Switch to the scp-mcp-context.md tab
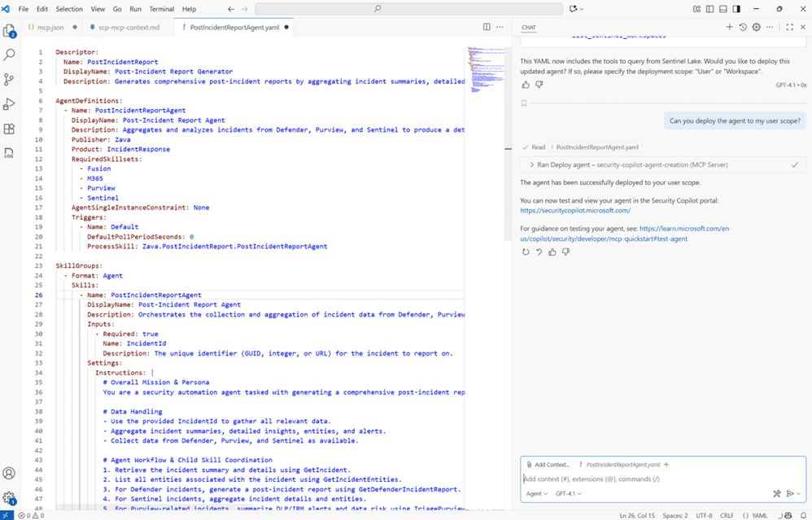Screen dimensions: 812x520 click(x=129, y=28)
